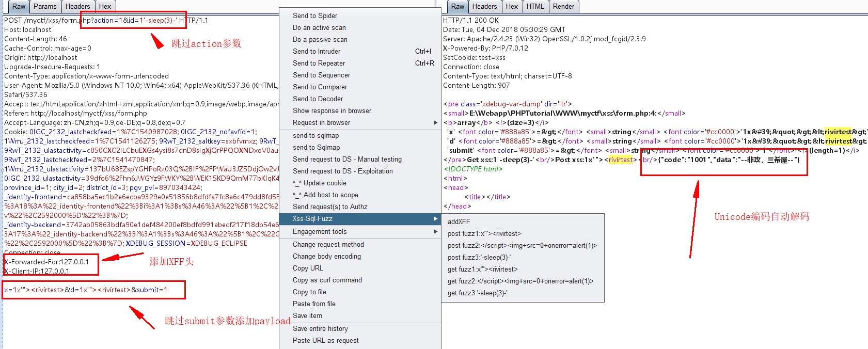The image size is (868, 349).
Task: Choose capitalized send to Sqlmap entry
Action: click(x=360, y=147)
